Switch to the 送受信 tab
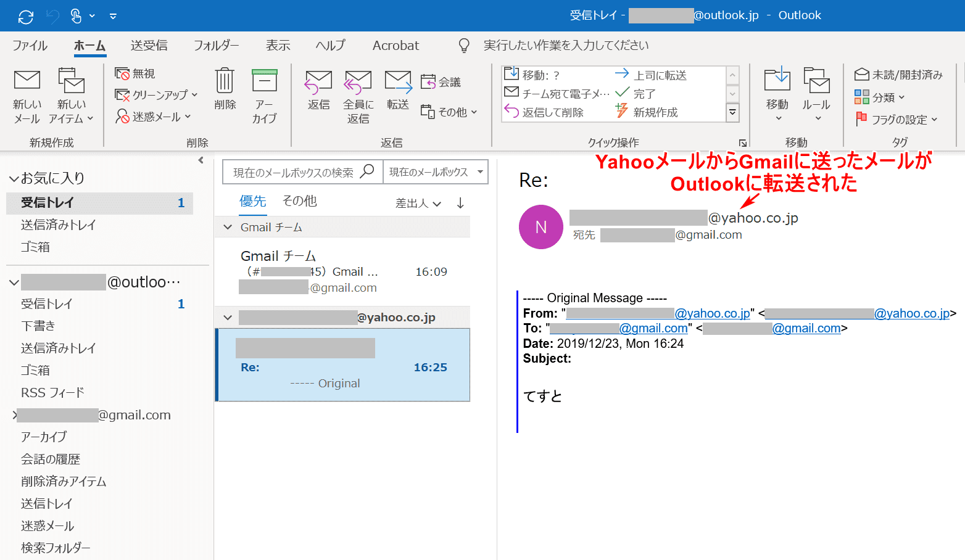The width and height of the screenshot is (965, 560). click(x=149, y=46)
